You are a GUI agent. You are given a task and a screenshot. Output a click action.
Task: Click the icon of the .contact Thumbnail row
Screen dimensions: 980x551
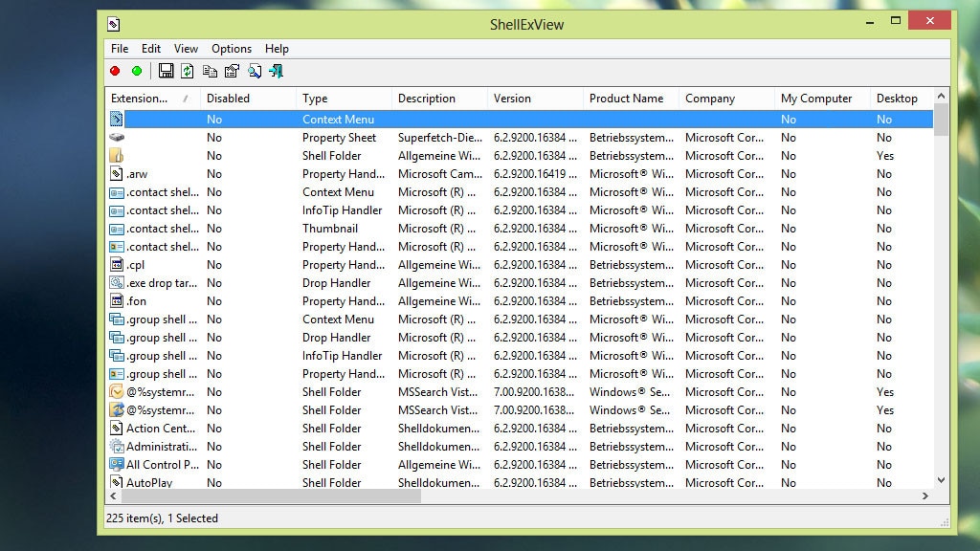[117, 229]
